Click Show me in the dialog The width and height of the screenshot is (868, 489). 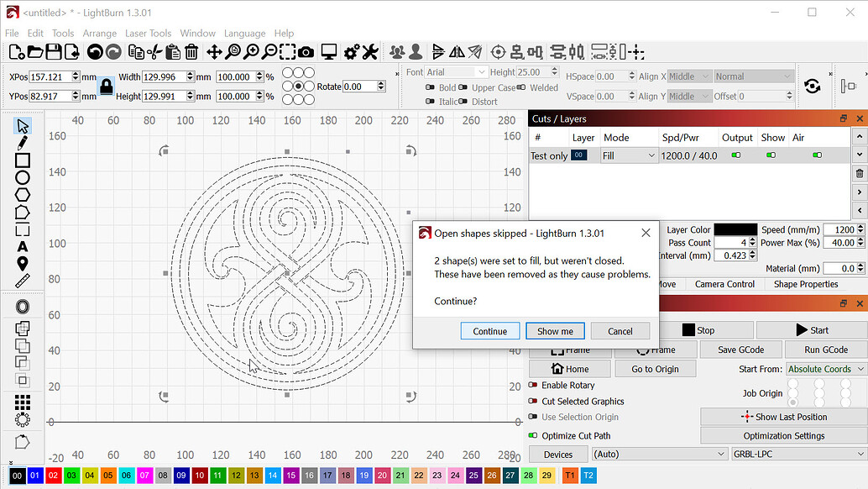555,331
